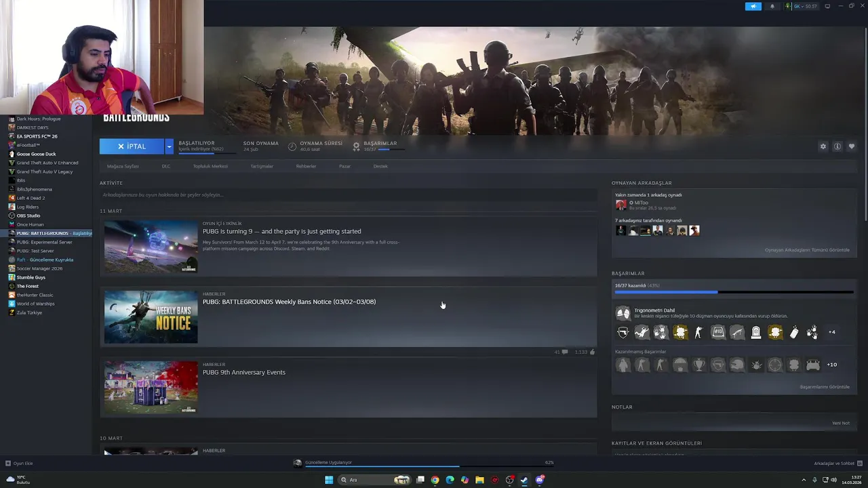Open the Topluluk Merkezi tab
868x488 pixels.
pyautogui.click(x=210, y=166)
